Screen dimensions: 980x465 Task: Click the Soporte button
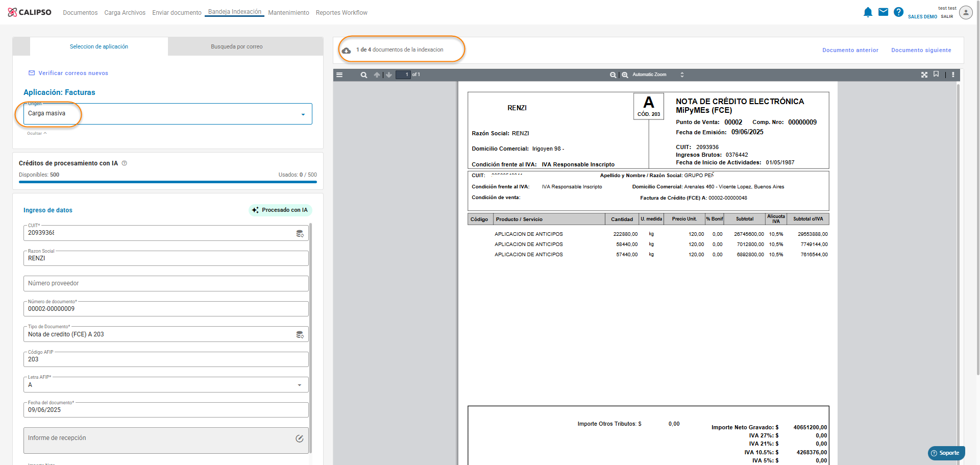click(946, 453)
